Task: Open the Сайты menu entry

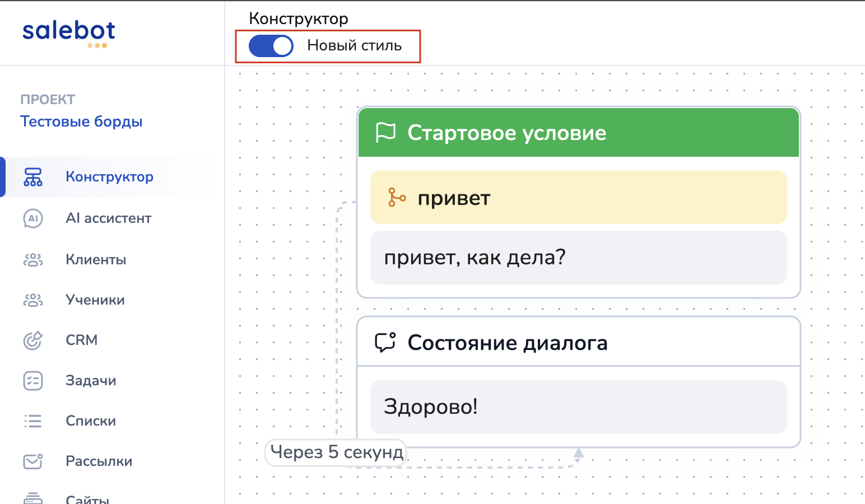Action: [x=87, y=498]
